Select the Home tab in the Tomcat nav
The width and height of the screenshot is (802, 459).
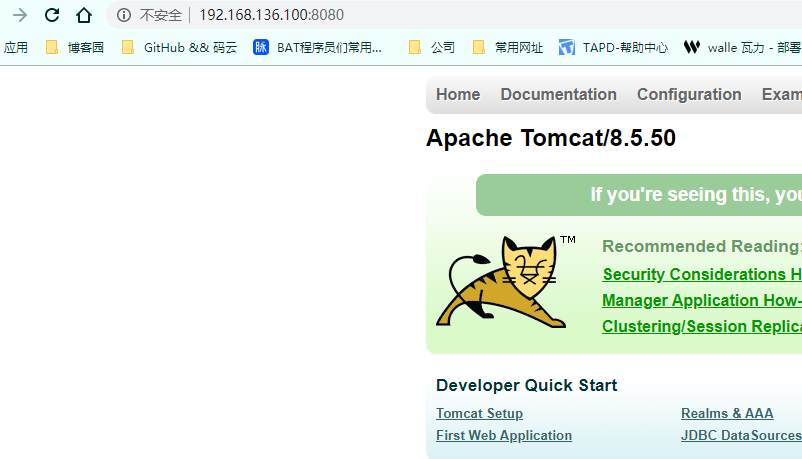(458, 95)
